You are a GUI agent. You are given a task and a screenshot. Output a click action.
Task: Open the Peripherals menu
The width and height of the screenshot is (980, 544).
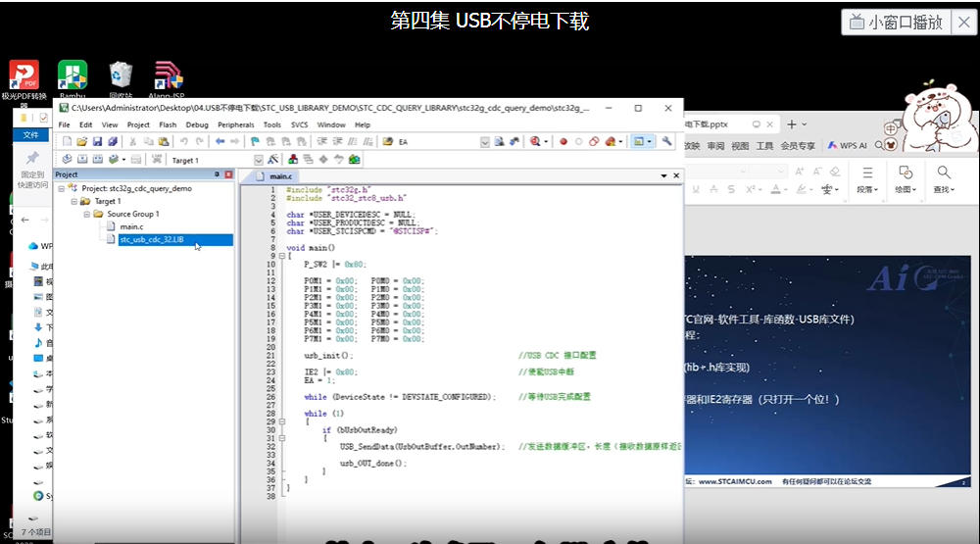point(235,125)
